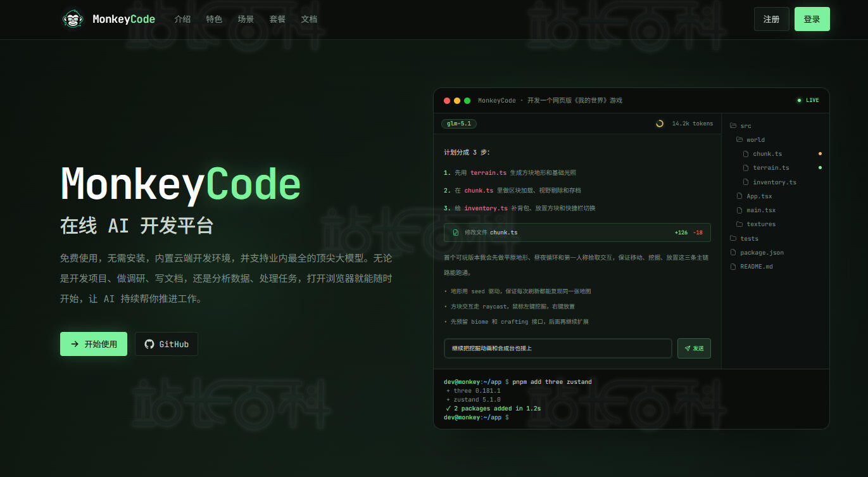Click inventory.ts in plan step 3
Viewport: 868px width, 477px height.
pos(486,208)
